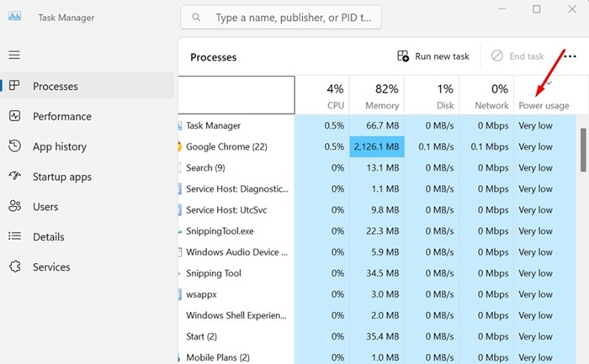Click the Performance sidebar icon

(x=14, y=116)
